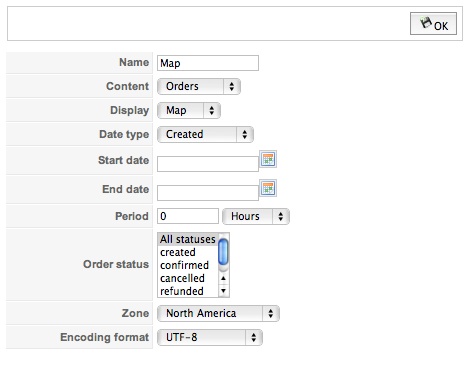
Task: Click into the Start date field
Action: pyautogui.click(x=208, y=164)
